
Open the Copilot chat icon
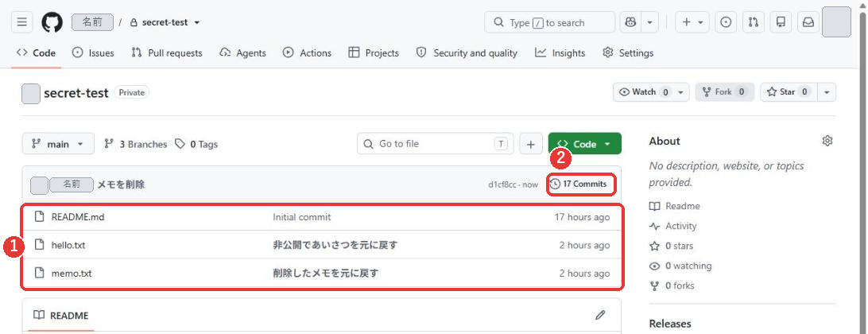click(x=630, y=22)
